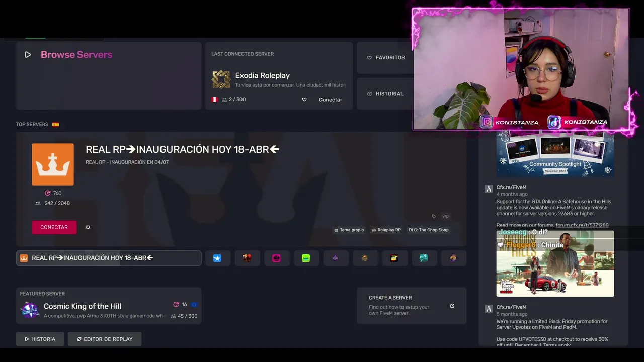Select the REAL RP entry in server carousel

click(109, 258)
